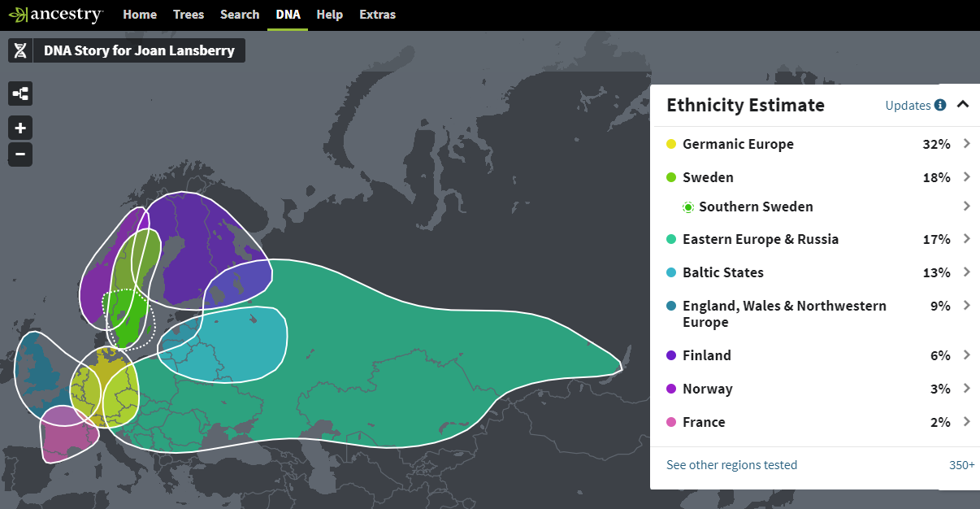Open the family tree view icon
Viewport: 980px width, 509px height.
click(x=20, y=94)
